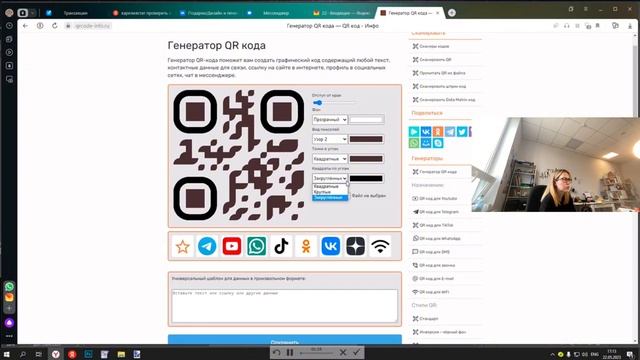Open 'Стандарт' QR style link
640x360 pixels.
coord(429,318)
